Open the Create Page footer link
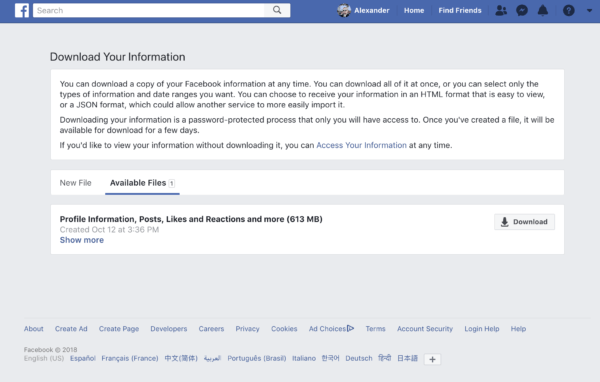Viewport: 600px width, 382px height. click(119, 329)
